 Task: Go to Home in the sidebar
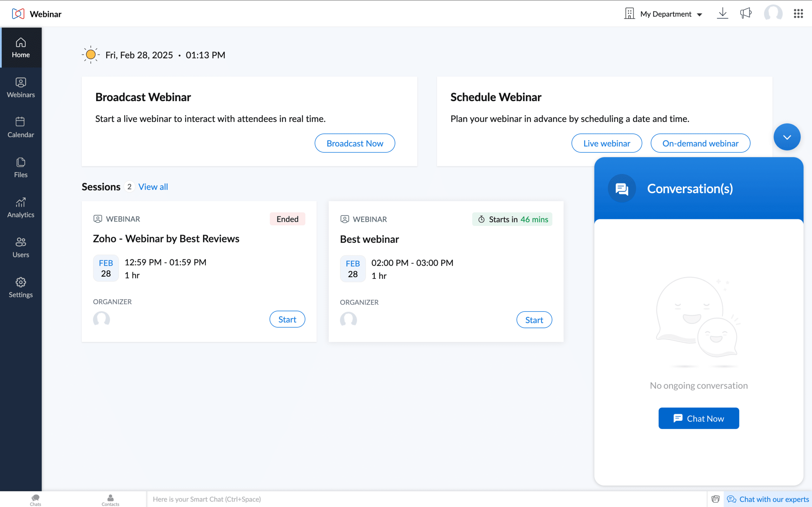click(21, 48)
